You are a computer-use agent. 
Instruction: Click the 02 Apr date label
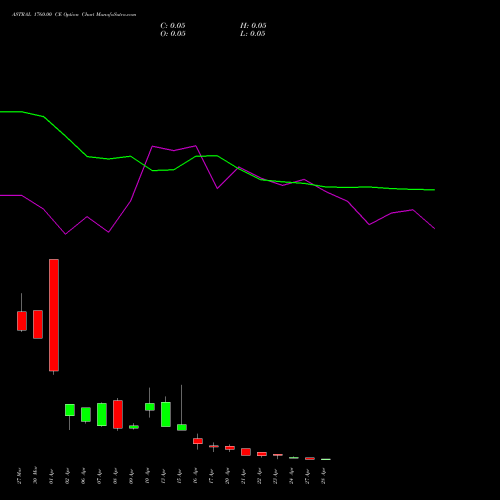click(67, 476)
